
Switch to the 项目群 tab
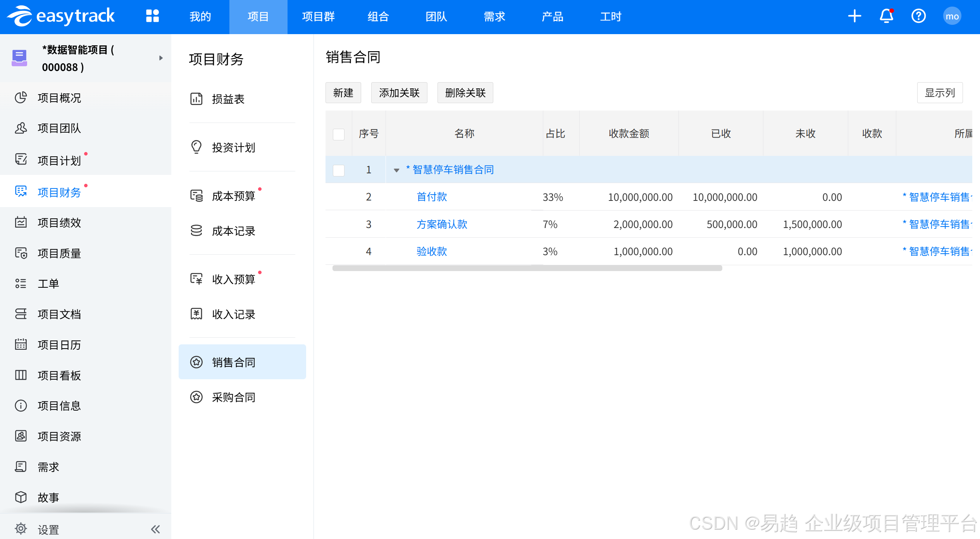tap(318, 17)
